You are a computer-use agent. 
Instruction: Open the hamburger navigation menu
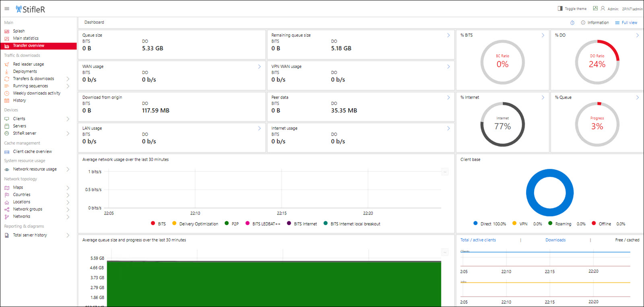(x=7, y=8)
